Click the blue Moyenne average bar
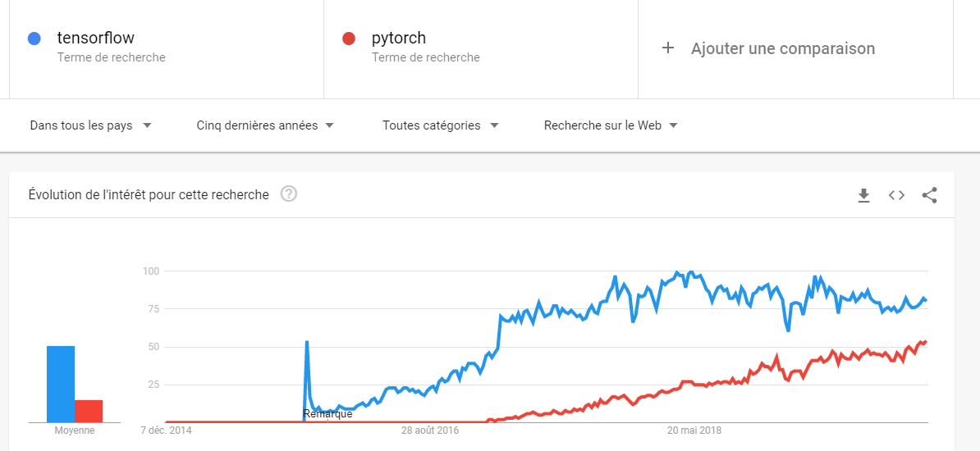This screenshot has height=451, width=980. pos(61,384)
